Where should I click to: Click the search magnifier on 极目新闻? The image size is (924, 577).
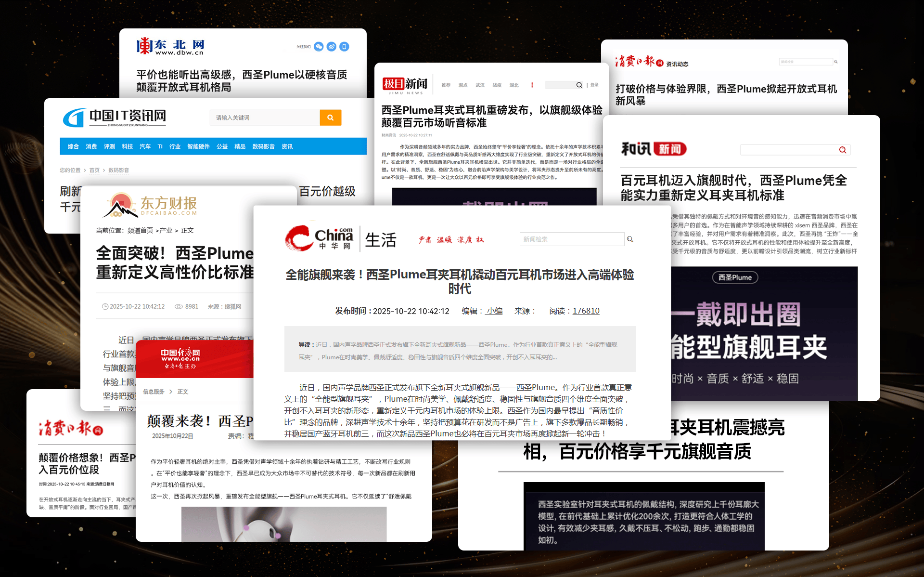(x=579, y=85)
